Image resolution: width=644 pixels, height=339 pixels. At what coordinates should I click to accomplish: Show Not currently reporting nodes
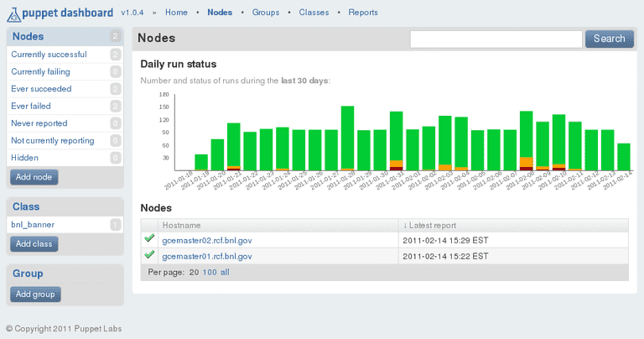pos(53,140)
